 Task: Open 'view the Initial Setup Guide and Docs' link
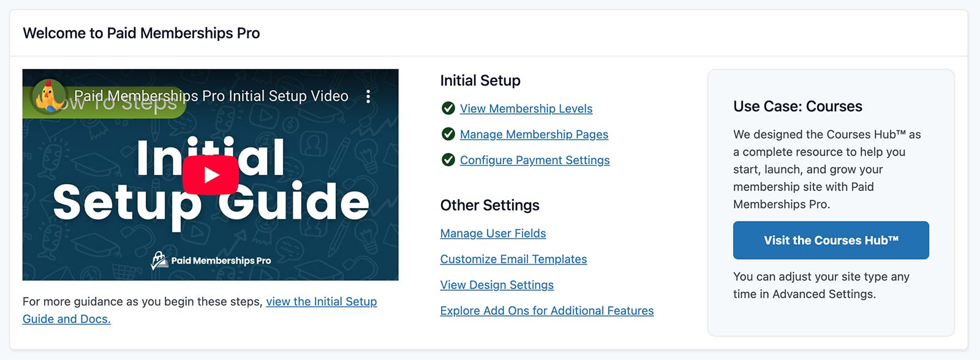pos(322,301)
